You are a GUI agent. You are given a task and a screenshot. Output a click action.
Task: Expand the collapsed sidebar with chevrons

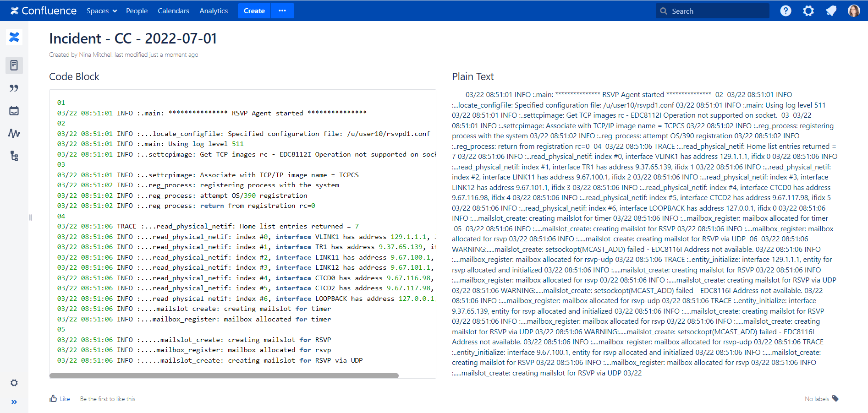point(14,402)
